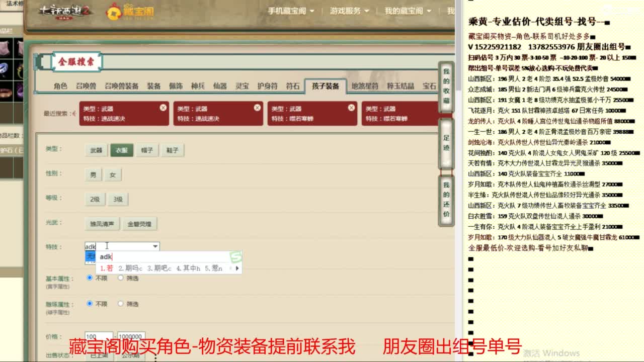Select 不限 for 基本属性

[x=90, y=278]
